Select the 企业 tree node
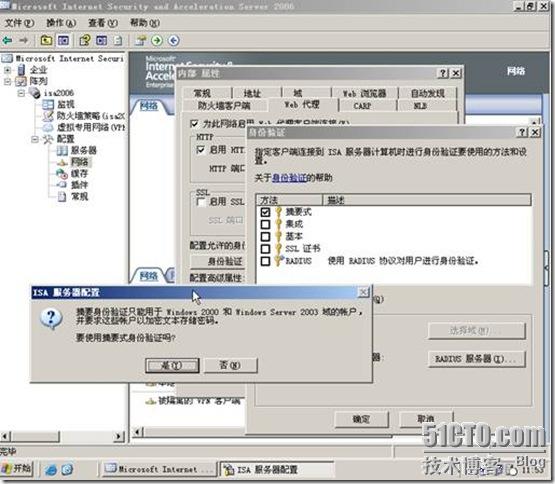 [38, 70]
